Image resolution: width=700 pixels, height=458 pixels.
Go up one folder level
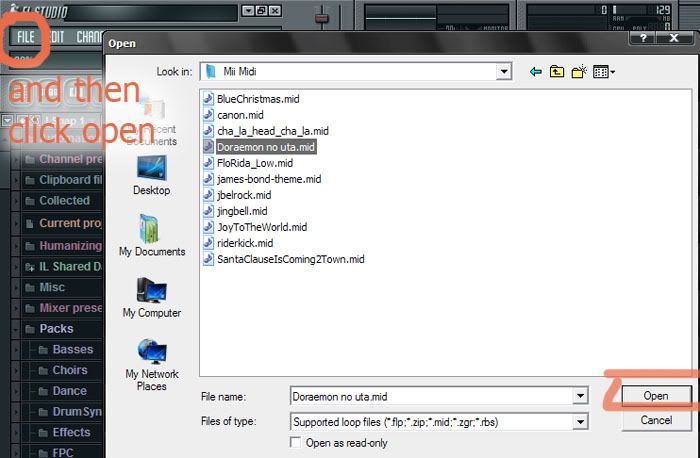(x=557, y=71)
